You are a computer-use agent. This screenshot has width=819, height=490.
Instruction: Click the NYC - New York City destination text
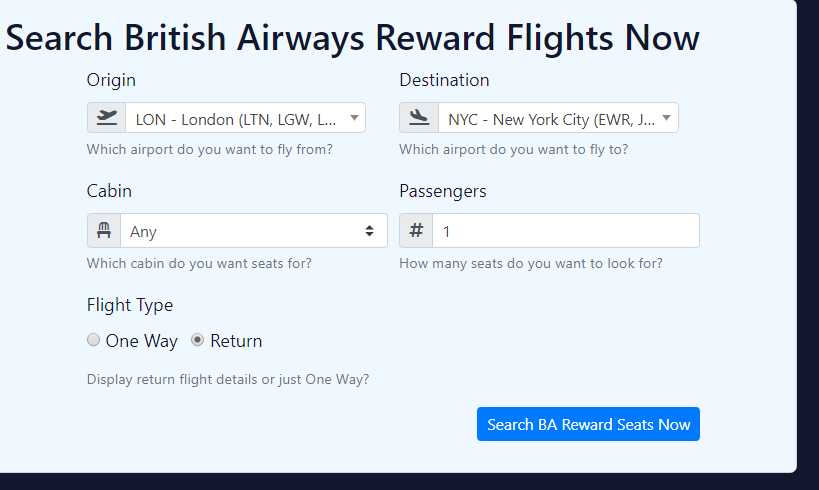tap(551, 120)
